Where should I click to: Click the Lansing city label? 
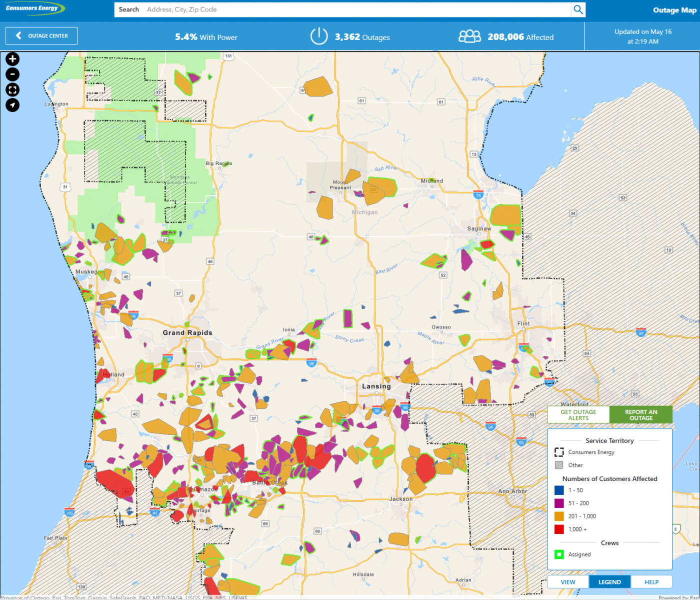[x=376, y=386]
